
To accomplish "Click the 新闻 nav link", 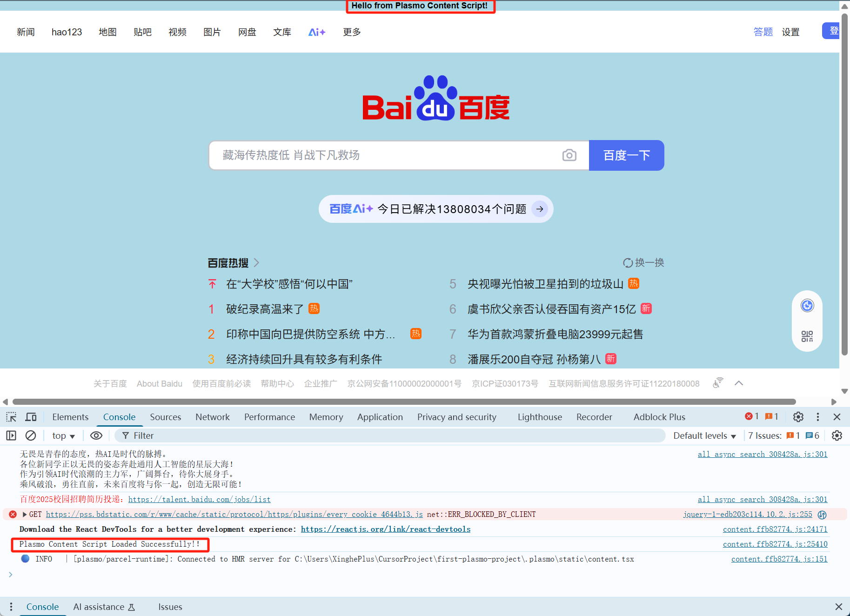I will (x=26, y=32).
